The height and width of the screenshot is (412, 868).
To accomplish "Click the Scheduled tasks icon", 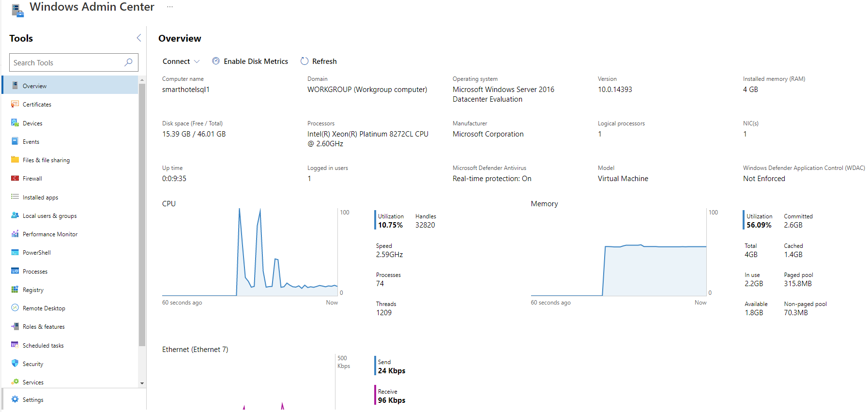I will click(15, 345).
